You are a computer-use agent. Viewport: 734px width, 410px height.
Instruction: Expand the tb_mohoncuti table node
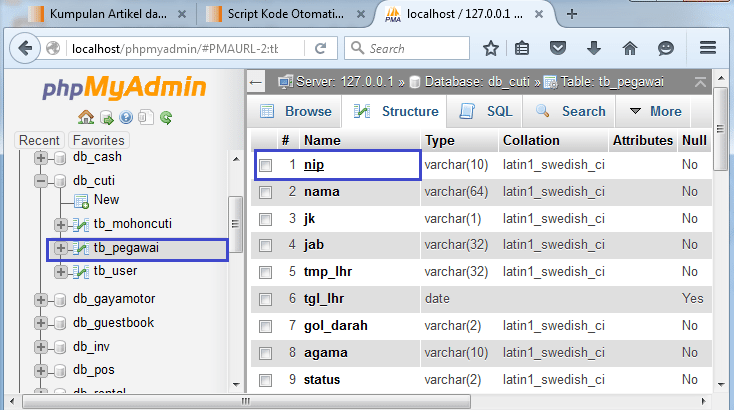[x=60, y=225]
